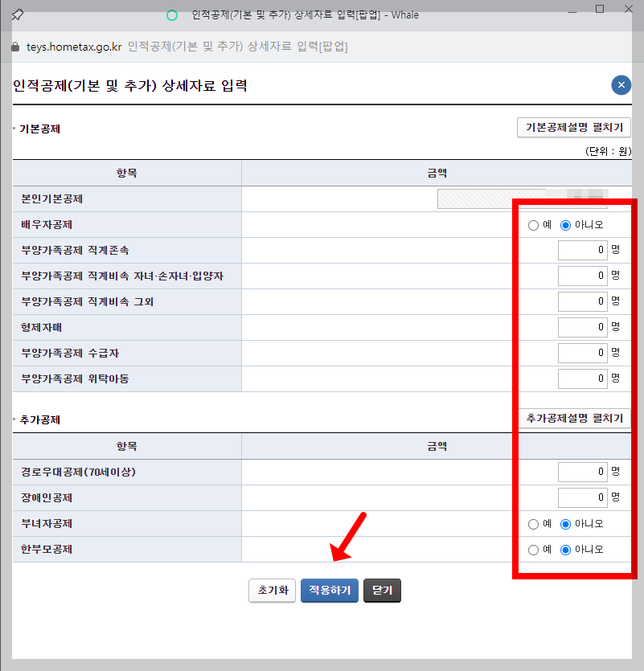This screenshot has width=644, height=671.
Task: Click the 닫기 close button
Action: click(381, 590)
